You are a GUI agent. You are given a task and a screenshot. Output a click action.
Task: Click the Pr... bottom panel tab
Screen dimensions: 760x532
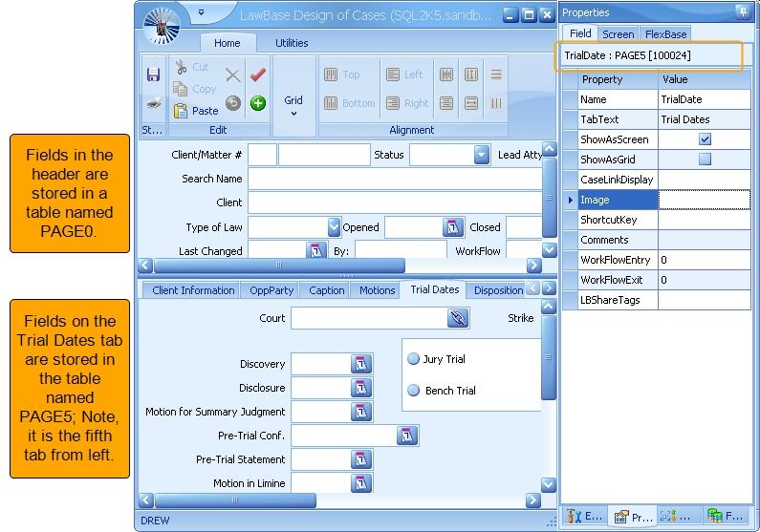pyautogui.click(x=633, y=518)
